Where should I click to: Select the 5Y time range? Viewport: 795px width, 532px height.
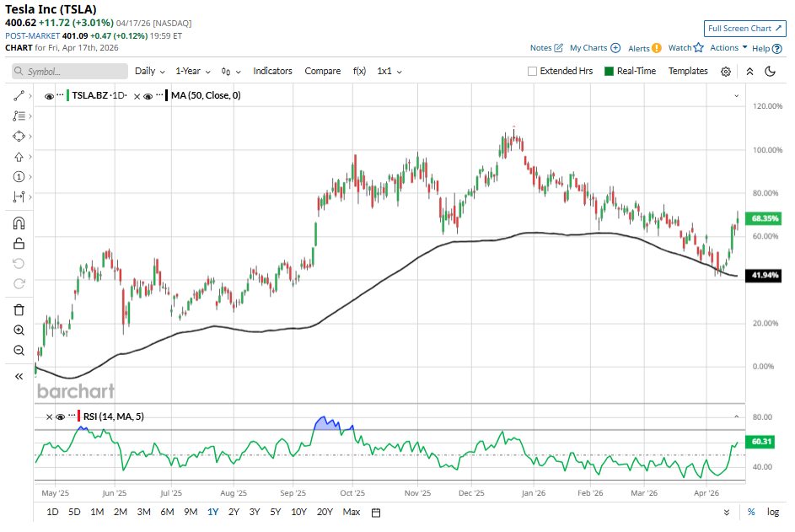click(x=276, y=512)
